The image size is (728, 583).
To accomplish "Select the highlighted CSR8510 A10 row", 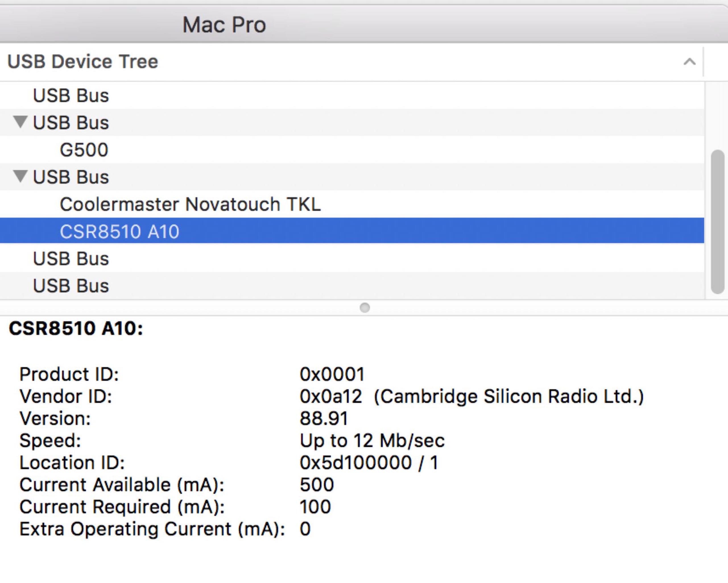I will click(x=119, y=232).
